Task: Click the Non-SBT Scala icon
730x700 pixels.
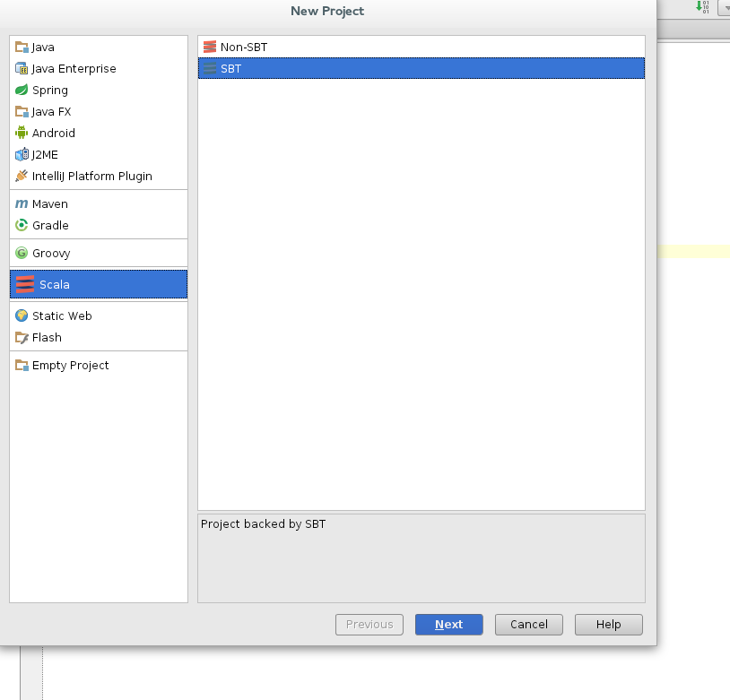Action: pyautogui.click(x=210, y=47)
